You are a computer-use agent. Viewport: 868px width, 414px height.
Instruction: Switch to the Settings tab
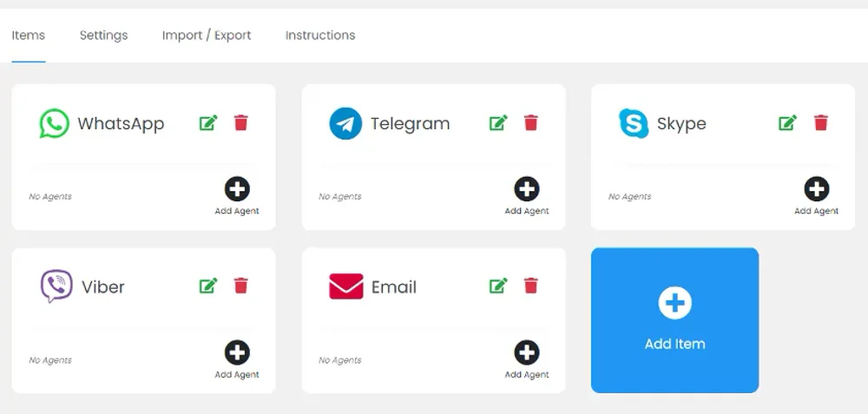pos(103,36)
